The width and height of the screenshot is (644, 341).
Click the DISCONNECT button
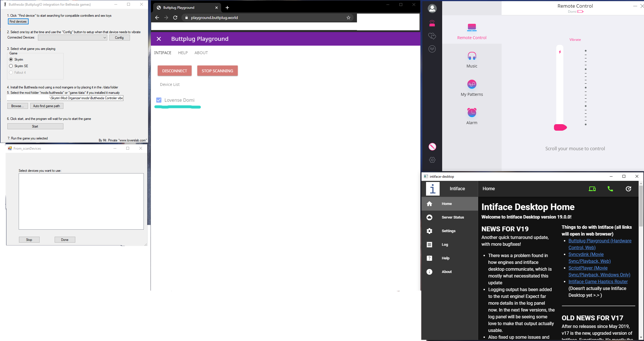tap(175, 71)
